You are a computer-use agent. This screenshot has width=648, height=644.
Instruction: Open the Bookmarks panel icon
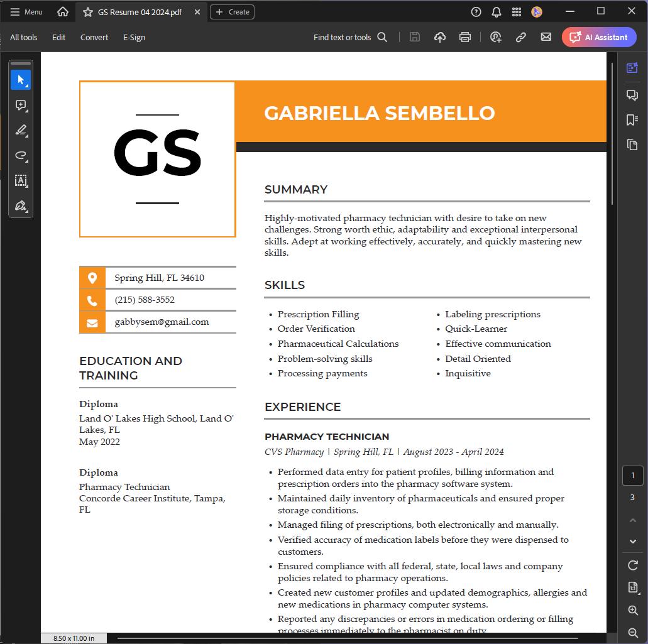tap(632, 120)
